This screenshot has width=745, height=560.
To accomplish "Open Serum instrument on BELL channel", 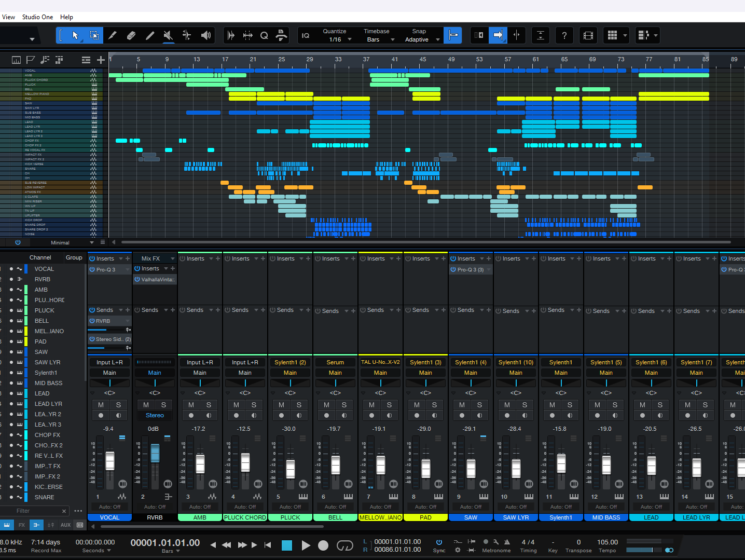I will coord(335,362).
